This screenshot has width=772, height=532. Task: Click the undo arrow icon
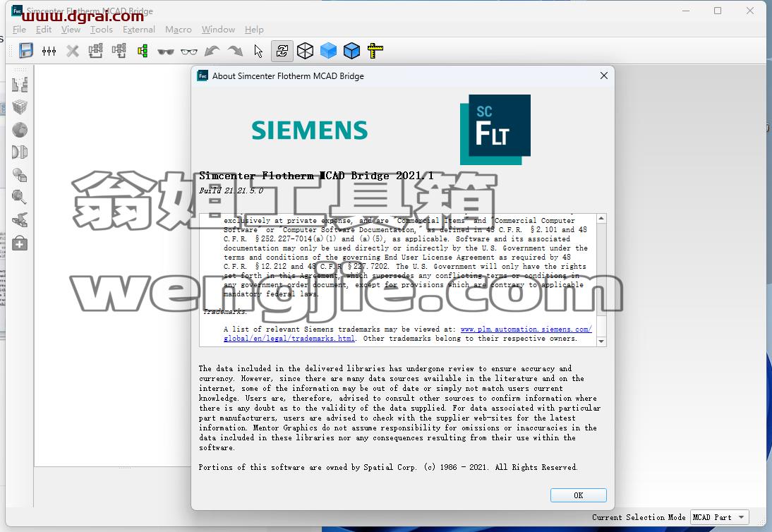[212, 51]
